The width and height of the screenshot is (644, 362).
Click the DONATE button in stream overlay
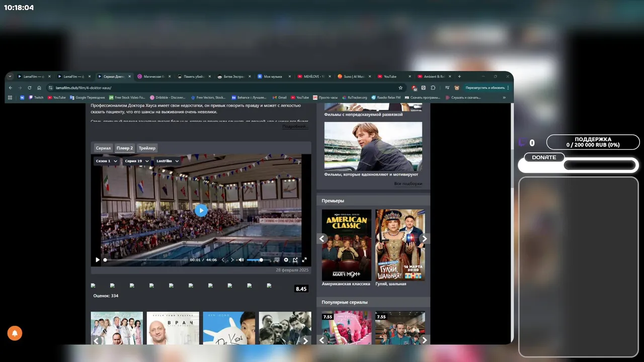(x=544, y=157)
